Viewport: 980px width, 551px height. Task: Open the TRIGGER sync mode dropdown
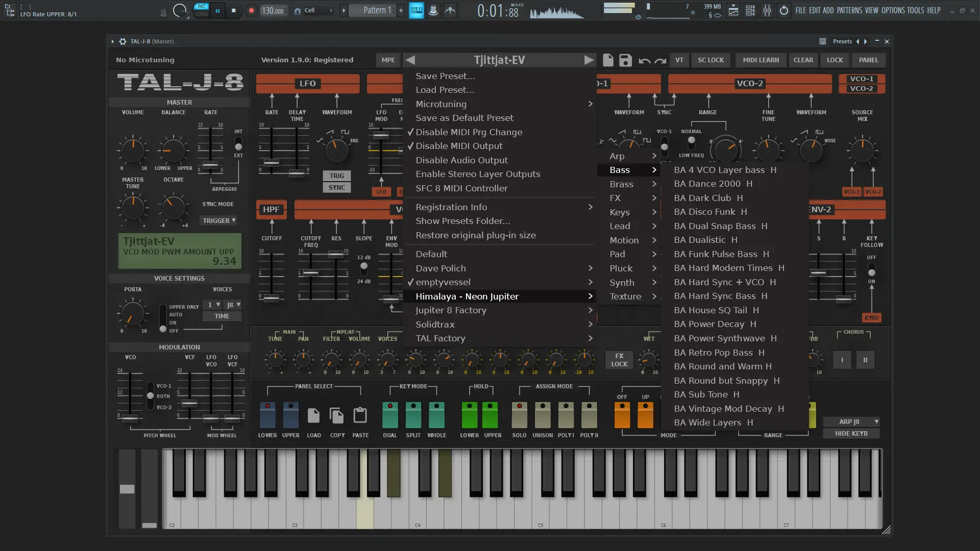[219, 220]
